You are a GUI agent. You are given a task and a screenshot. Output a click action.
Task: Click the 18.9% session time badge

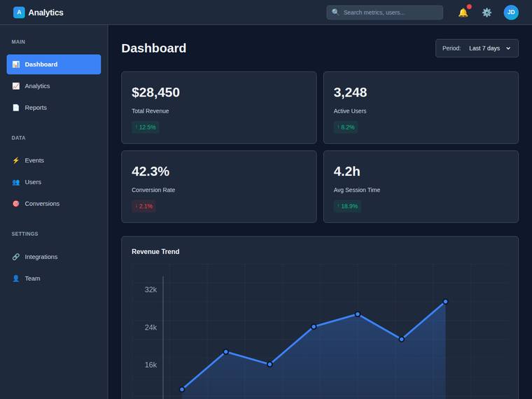point(347,206)
